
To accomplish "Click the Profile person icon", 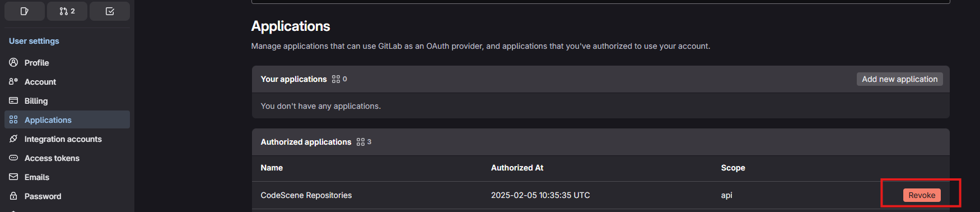I will (13, 62).
